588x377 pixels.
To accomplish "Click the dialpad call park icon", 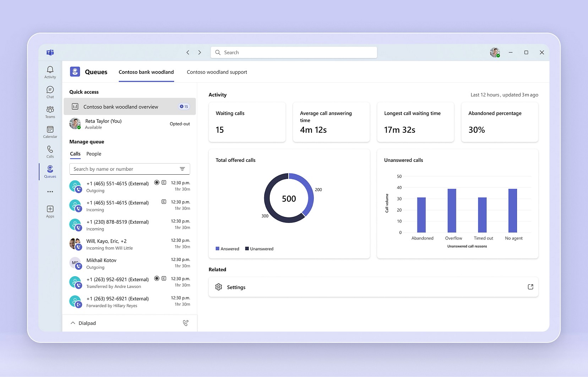I will click(x=185, y=323).
